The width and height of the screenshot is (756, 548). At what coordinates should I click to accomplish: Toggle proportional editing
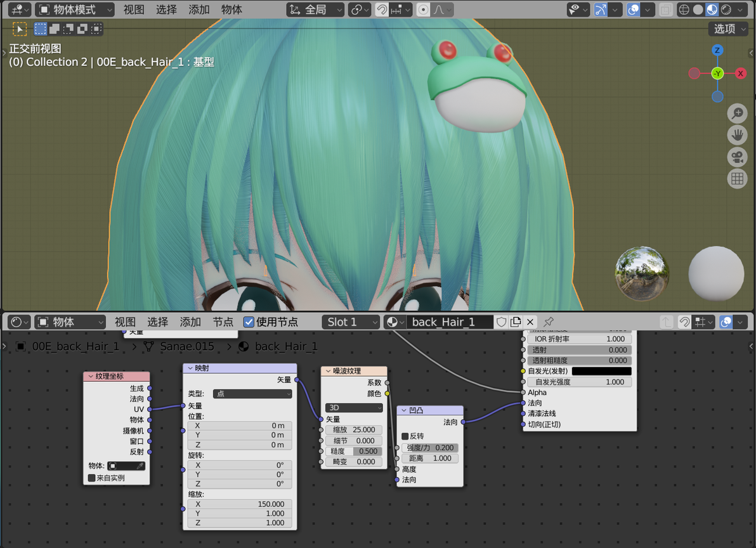[423, 10]
